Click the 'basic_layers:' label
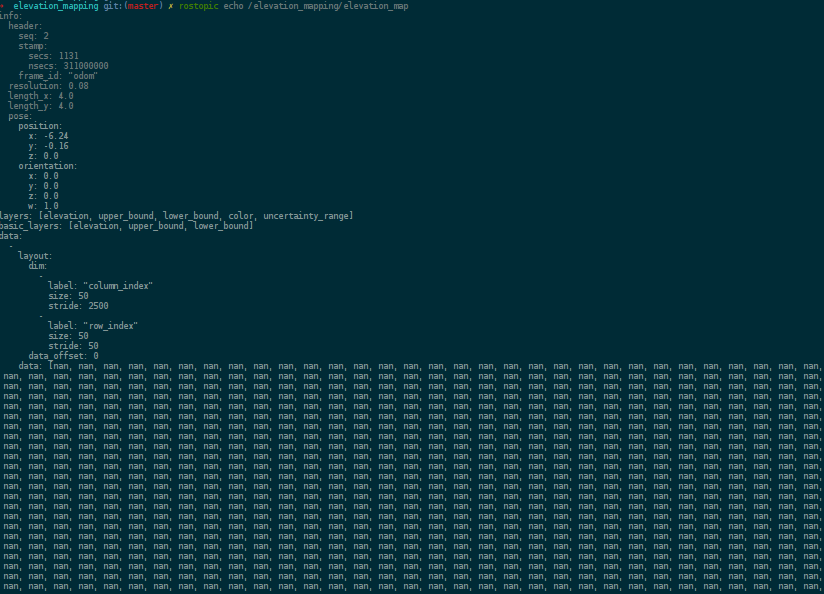The image size is (824, 594). [33, 226]
